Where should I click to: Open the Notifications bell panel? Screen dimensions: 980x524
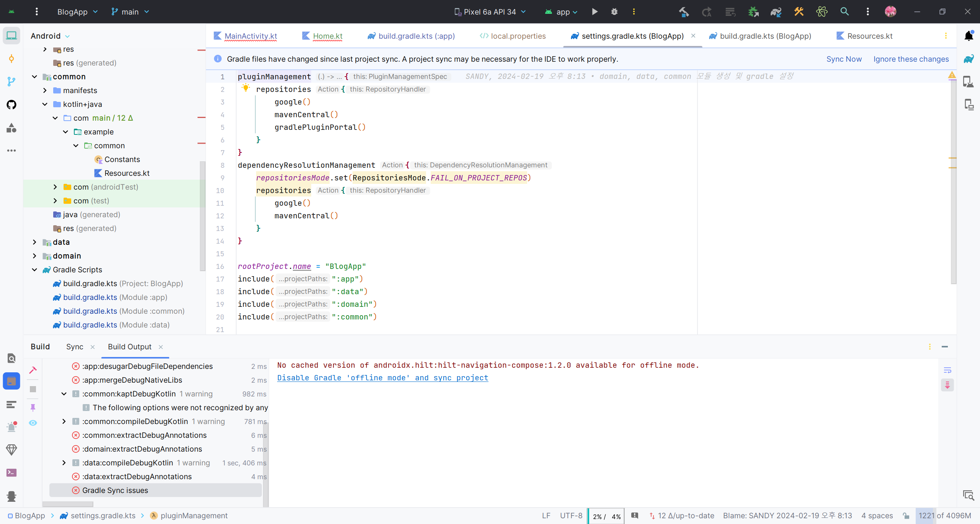click(x=969, y=36)
